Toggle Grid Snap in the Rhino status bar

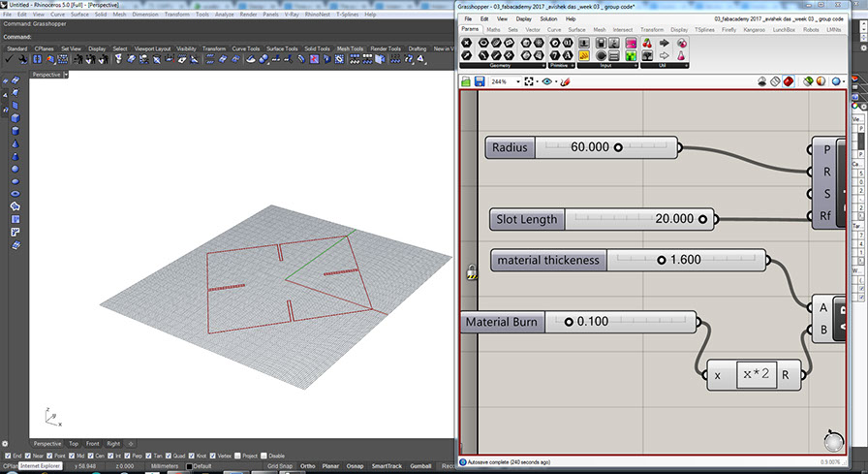tap(280, 466)
